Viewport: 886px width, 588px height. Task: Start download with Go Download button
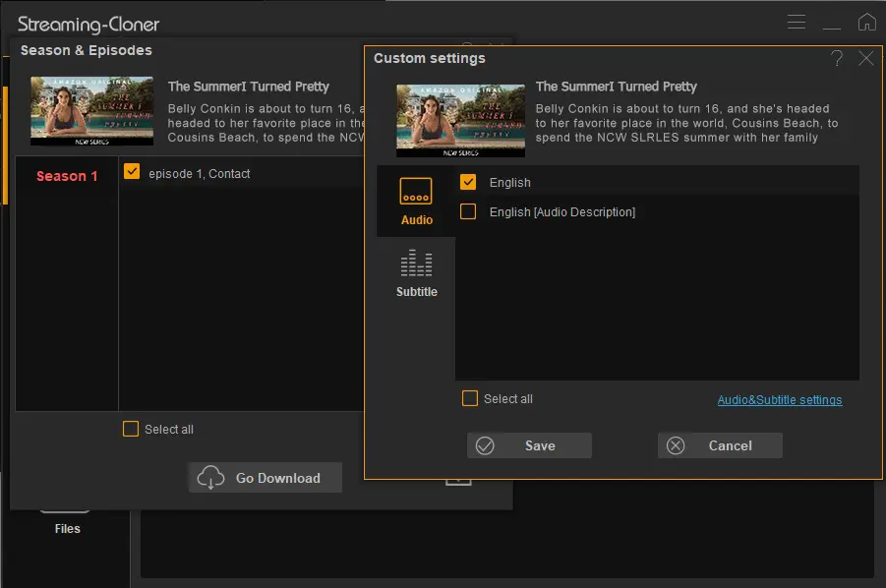tap(265, 477)
